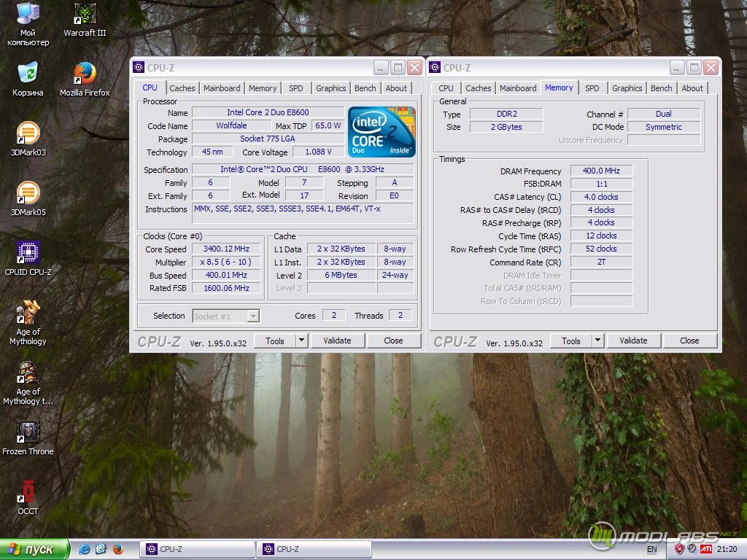Click the Code Name value Wolfdale

coord(231,125)
